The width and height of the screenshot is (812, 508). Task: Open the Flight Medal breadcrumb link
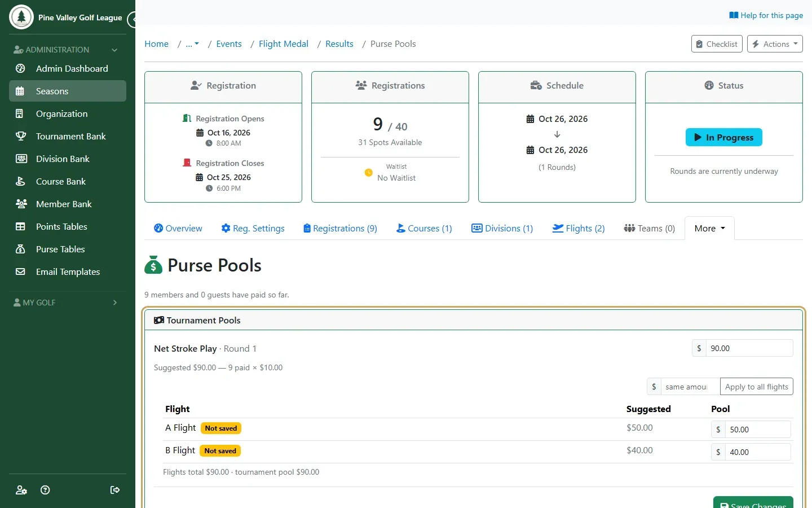284,44
